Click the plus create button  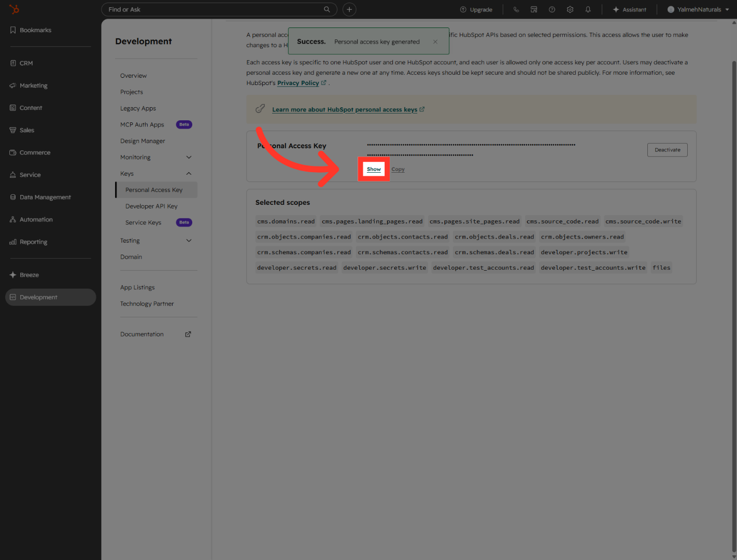[x=349, y=9]
